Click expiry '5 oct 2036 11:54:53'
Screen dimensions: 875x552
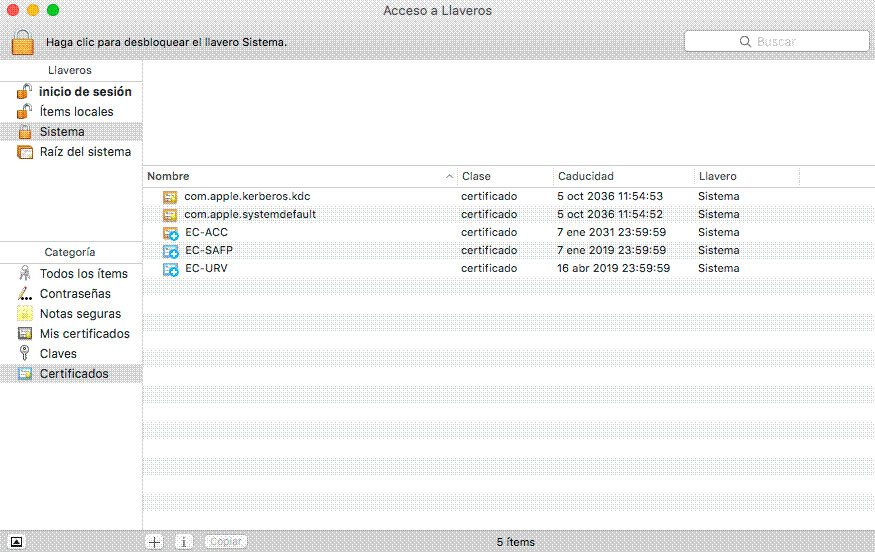pos(610,196)
